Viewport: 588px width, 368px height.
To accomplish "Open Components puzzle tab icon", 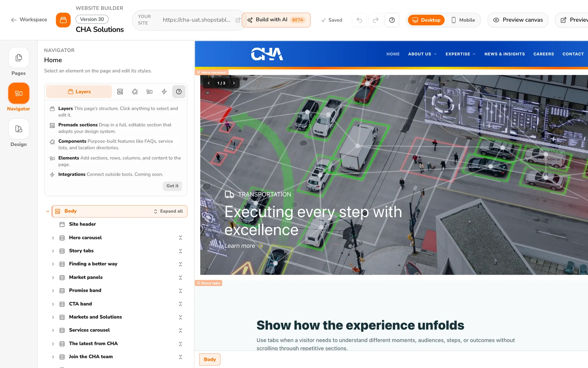I will pos(135,92).
